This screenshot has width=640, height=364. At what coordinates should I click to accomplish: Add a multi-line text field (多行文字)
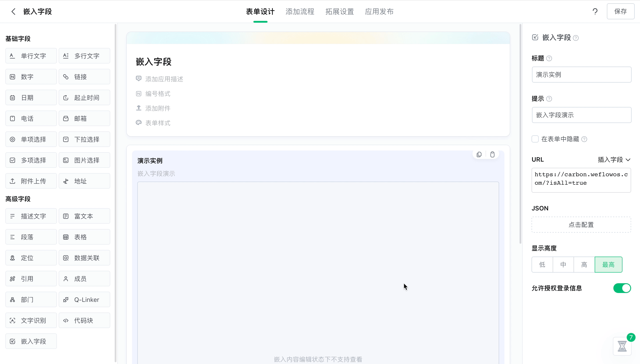(x=84, y=56)
